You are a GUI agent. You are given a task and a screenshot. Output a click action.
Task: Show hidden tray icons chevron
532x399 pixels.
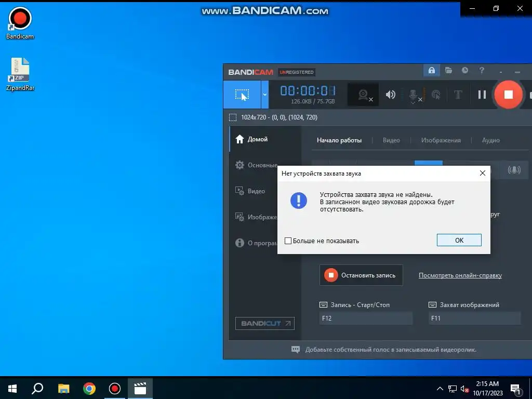pos(440,389)
